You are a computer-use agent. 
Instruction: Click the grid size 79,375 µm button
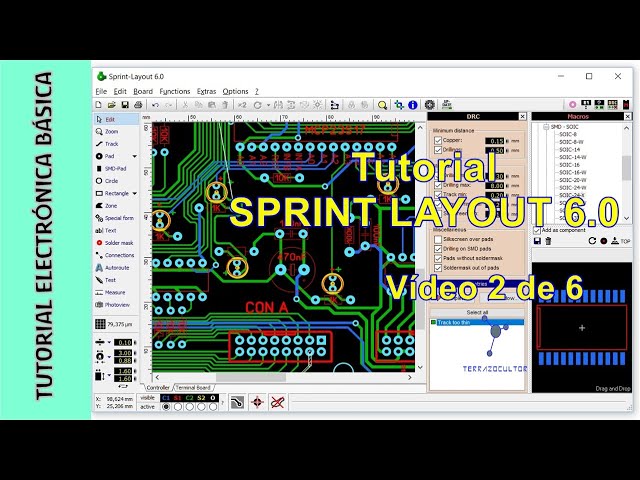pyautogui.click(x=114, y=324)
